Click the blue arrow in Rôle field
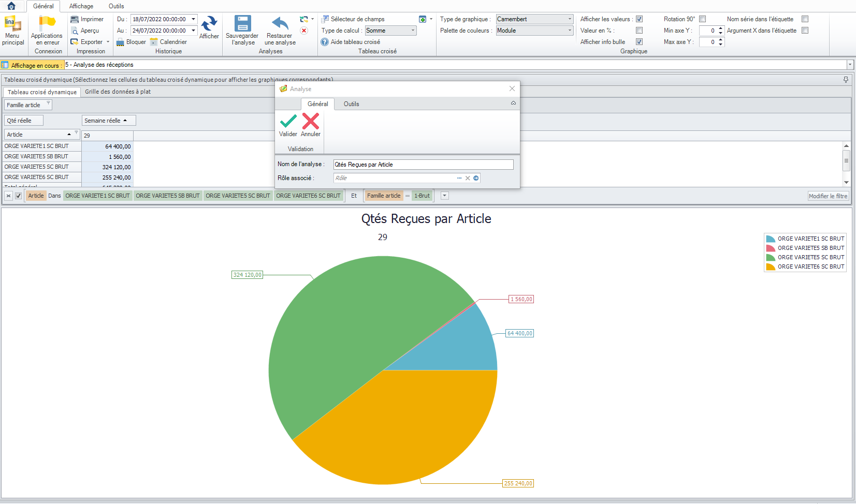 click(476, 178)
